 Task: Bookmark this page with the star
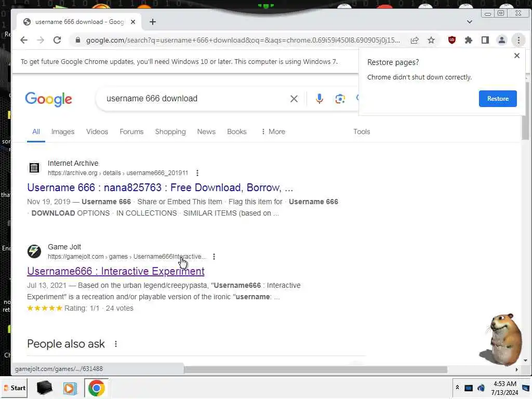pyautogui.click(x=431, y=41)
